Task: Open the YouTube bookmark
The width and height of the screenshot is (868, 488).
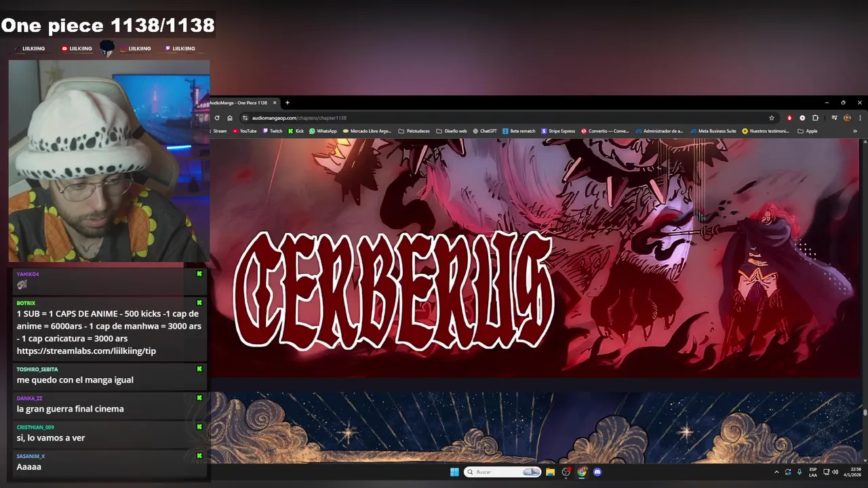Action: 245,131
